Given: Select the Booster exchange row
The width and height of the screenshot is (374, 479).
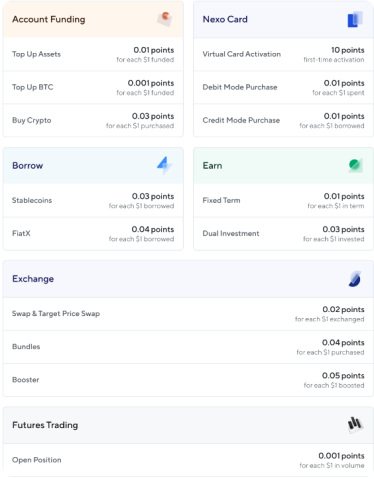Looking at the screenshot, I should click(x=188, y=380).
